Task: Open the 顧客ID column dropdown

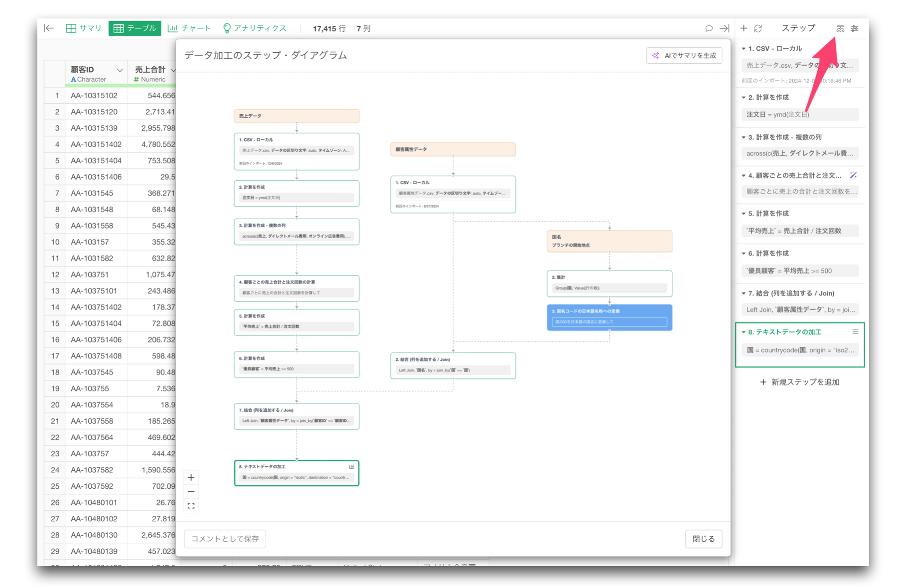Action: click(120, 70)
